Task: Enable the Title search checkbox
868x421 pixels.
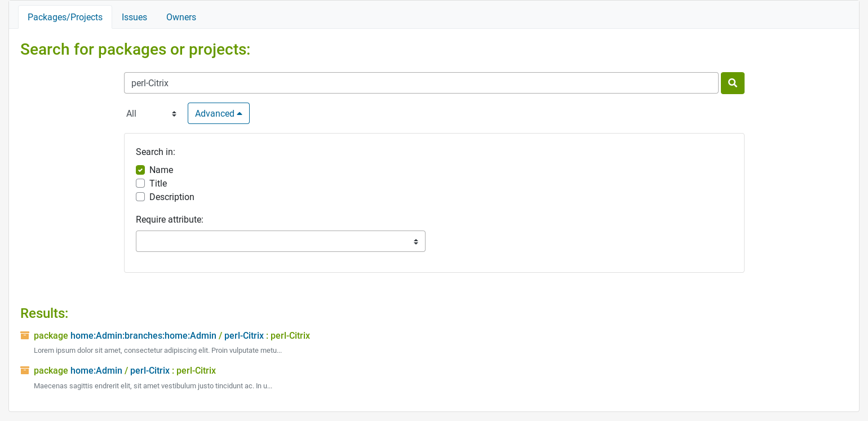Action: (140, 183)
